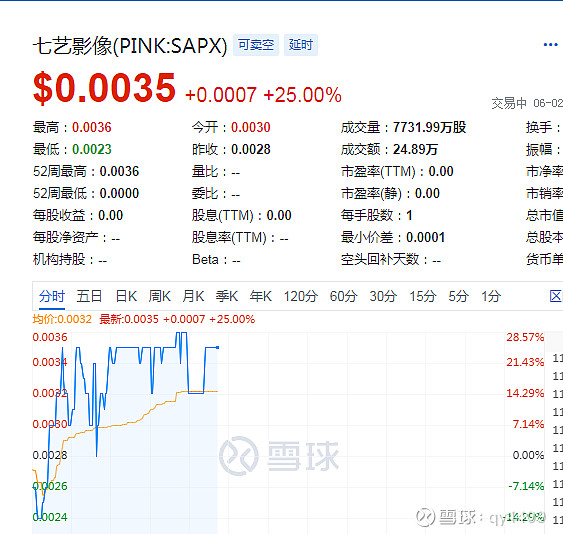Click the 52周最高 value 0.0036
Screen dimensions: 563x534
(x=119, y=172)
